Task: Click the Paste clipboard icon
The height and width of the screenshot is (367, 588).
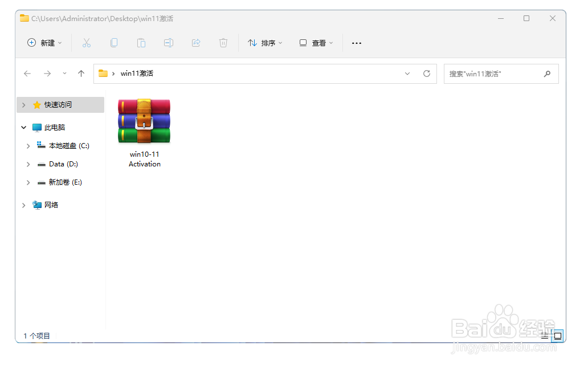Action: pyautogui.click(x=141, y=43)
